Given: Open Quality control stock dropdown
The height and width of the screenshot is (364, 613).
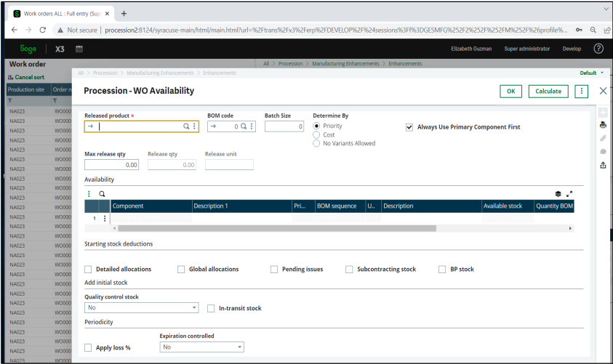Looking at the screenshot, I should [142, 308].
